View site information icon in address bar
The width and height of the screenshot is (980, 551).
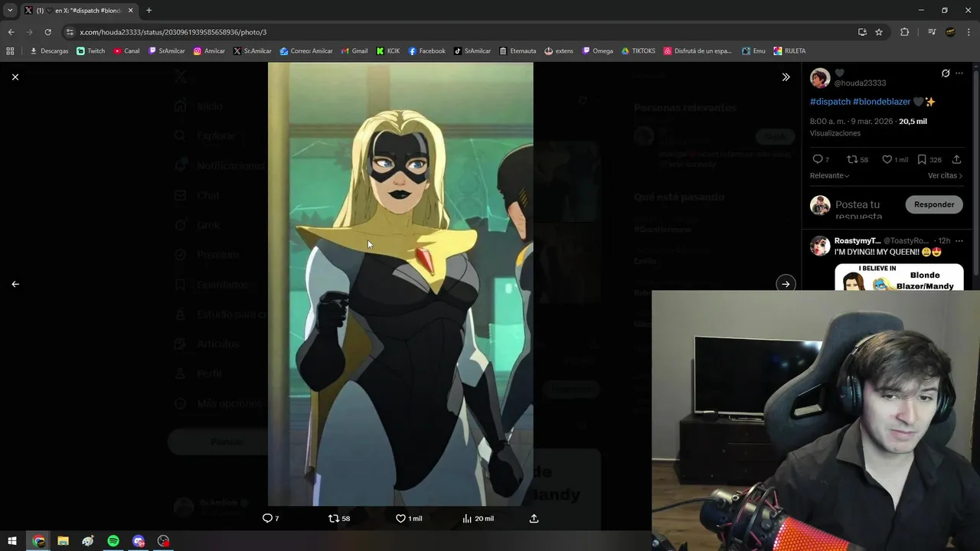coord(70,32)
